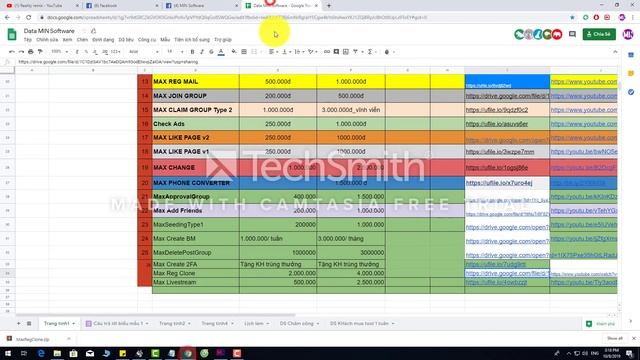
Task: Open the Chèn menu
Action: 82,40
